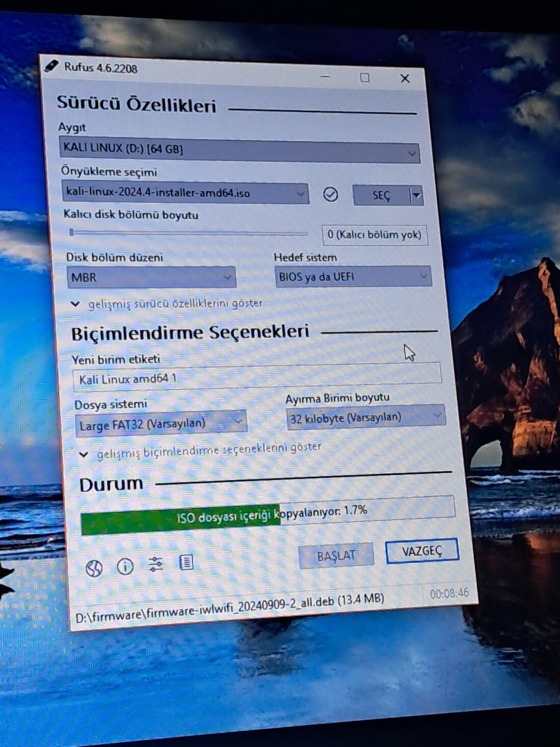
Task: Open Dosya sistemi Large FAT32 dropdown
Action: [161, 423]
